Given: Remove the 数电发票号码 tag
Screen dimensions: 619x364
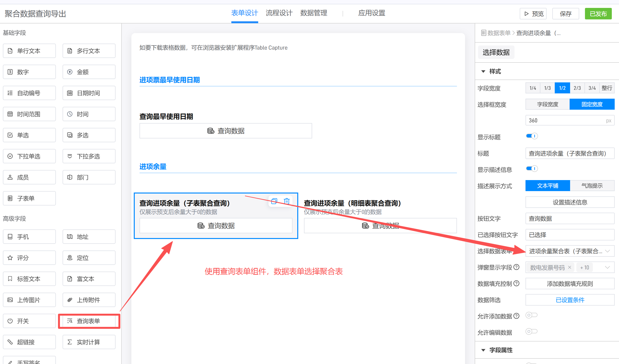Looking at the screenshot, I should point(570,267).
